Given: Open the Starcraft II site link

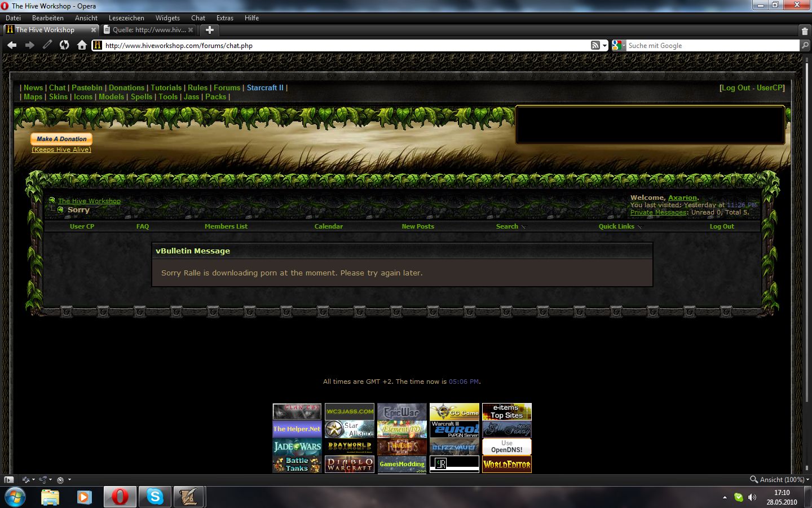Looking at the screenshot, I should pos(265,87).
